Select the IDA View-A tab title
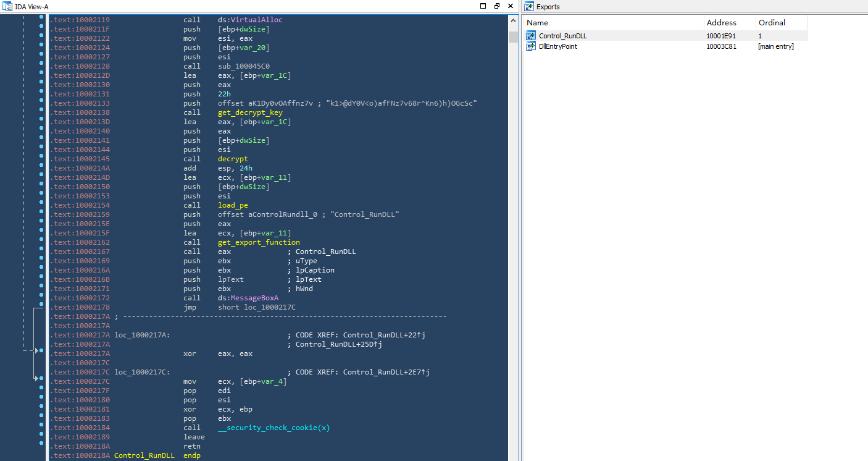Screen dimensions: 868x461 tap(31, 7)
